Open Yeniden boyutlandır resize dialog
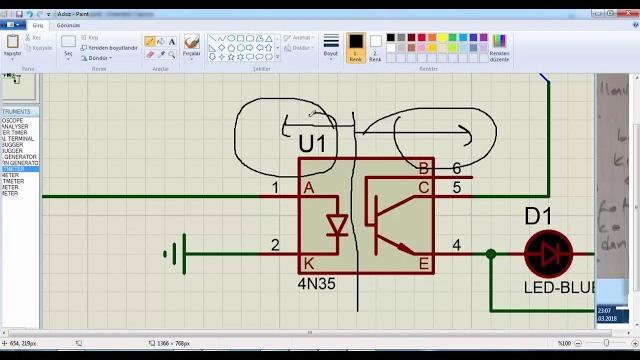 (109, 48)
